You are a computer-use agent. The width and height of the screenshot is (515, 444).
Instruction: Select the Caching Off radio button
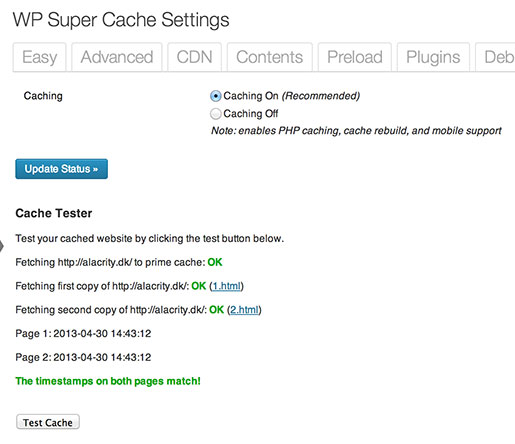tap(216, 114)
